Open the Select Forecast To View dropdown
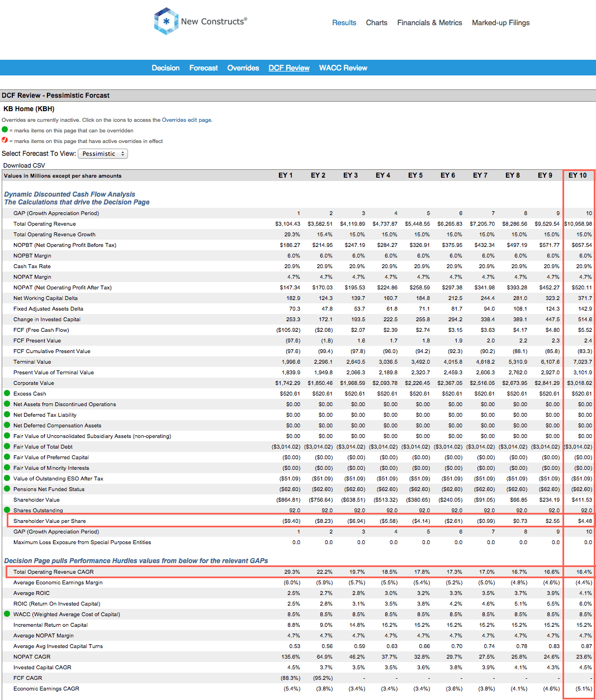The width and height of the screenshot is (596, 700). [103, 154]
